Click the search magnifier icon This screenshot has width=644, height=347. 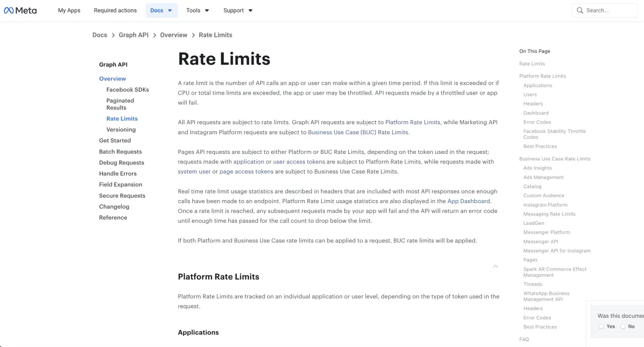[x=580, y=10]
